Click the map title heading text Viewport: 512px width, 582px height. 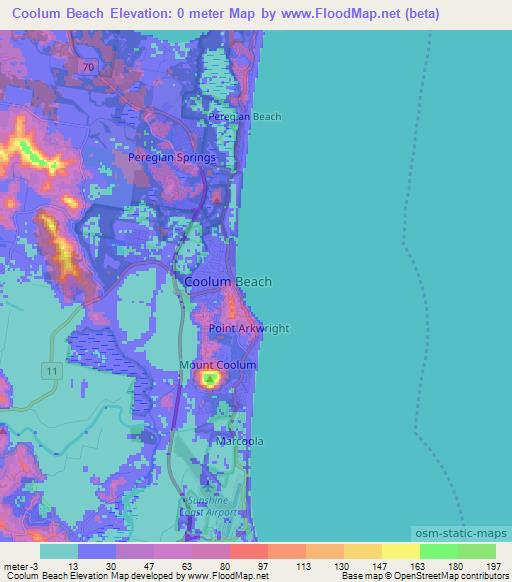(x=226, y=14)
